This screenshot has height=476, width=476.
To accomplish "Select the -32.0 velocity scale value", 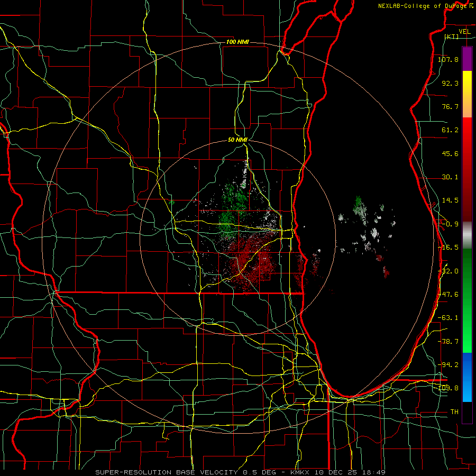I will tap(448, 271).
